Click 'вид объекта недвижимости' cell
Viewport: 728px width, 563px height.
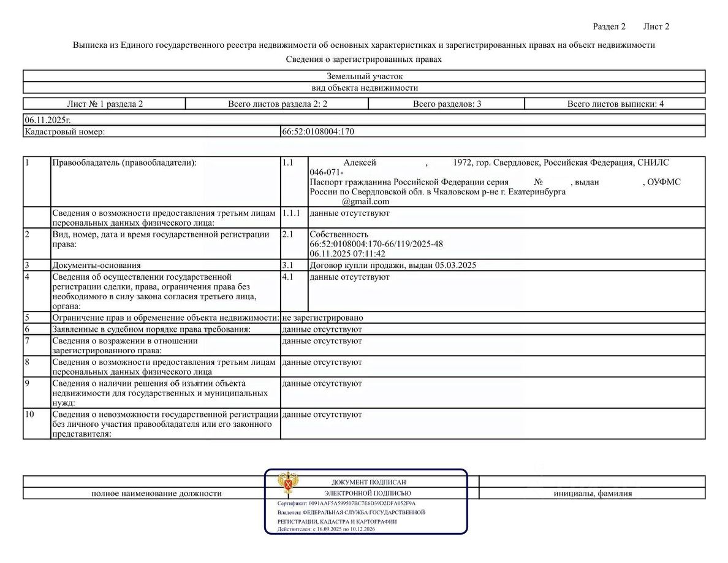point(365,88)
